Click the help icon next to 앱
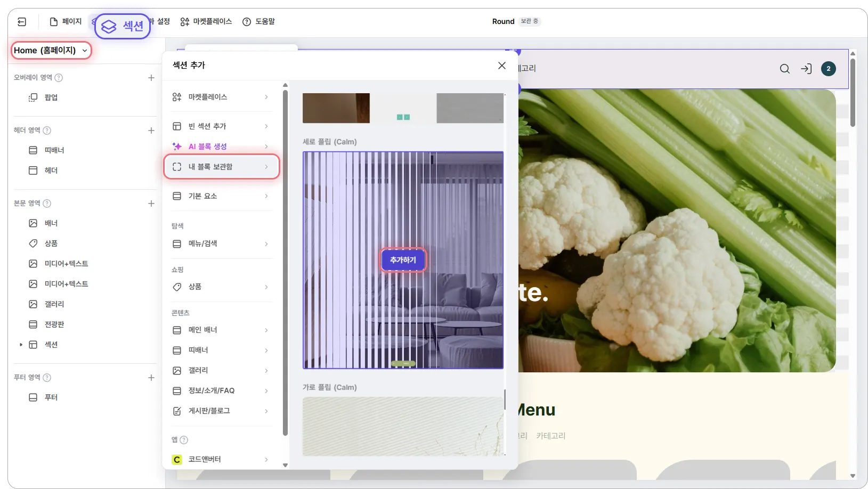 pyautogui.click(x=184, y=440)
